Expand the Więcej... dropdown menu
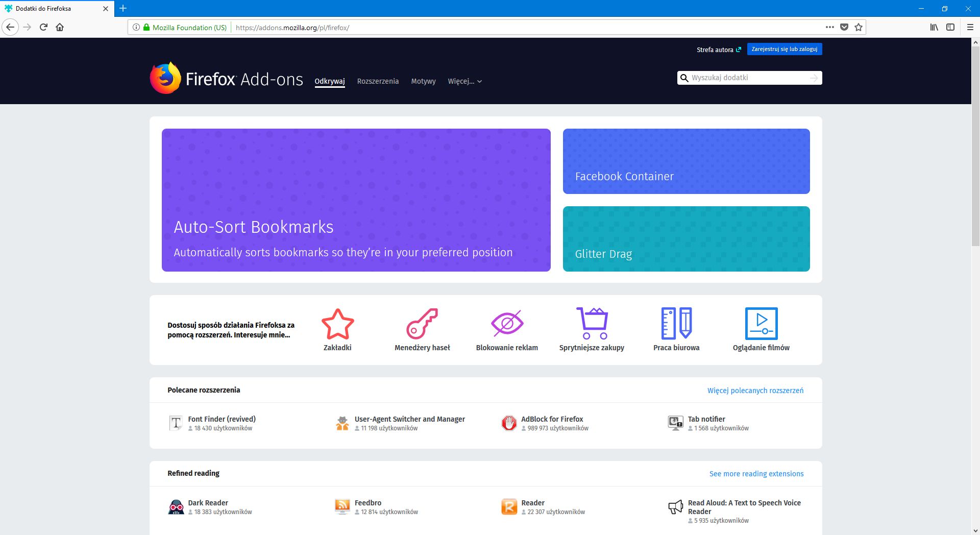This screenshot has width=980, height=535. [463, 81]
